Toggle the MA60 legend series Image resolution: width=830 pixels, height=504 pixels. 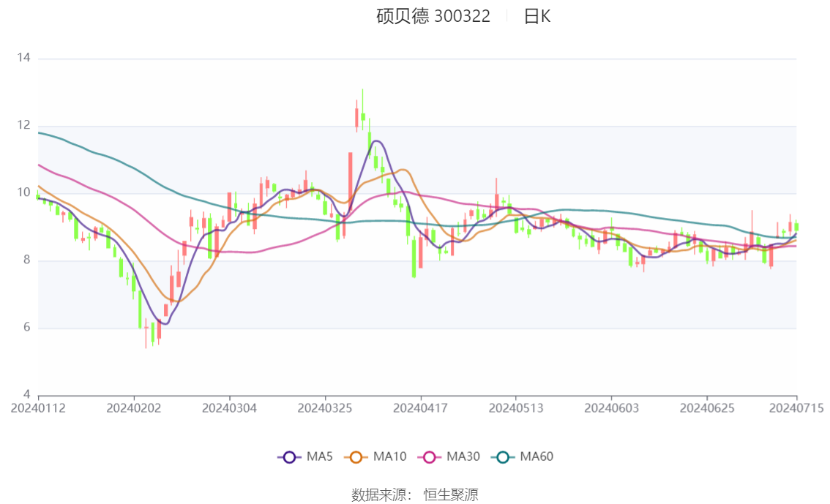click(x=523, y=456)
